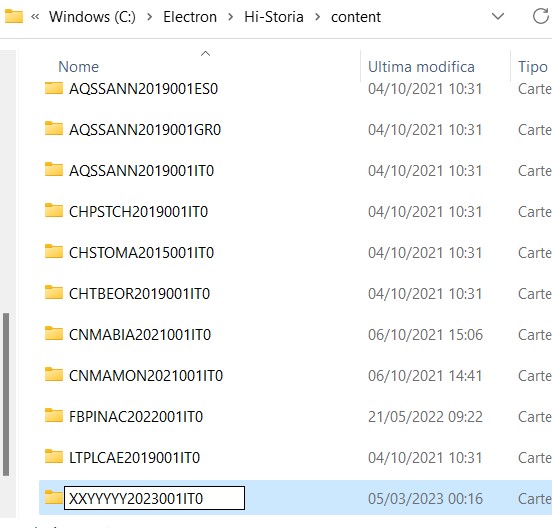Sort by the Ultima modifica column
This screenshot has width=552, height=528.
tap(421, 67)
